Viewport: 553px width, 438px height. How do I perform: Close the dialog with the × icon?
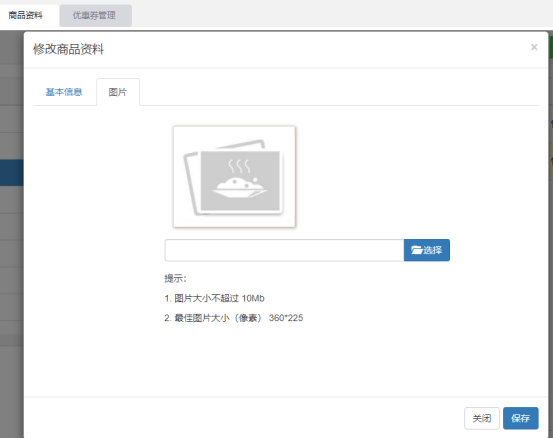(534, 47)
